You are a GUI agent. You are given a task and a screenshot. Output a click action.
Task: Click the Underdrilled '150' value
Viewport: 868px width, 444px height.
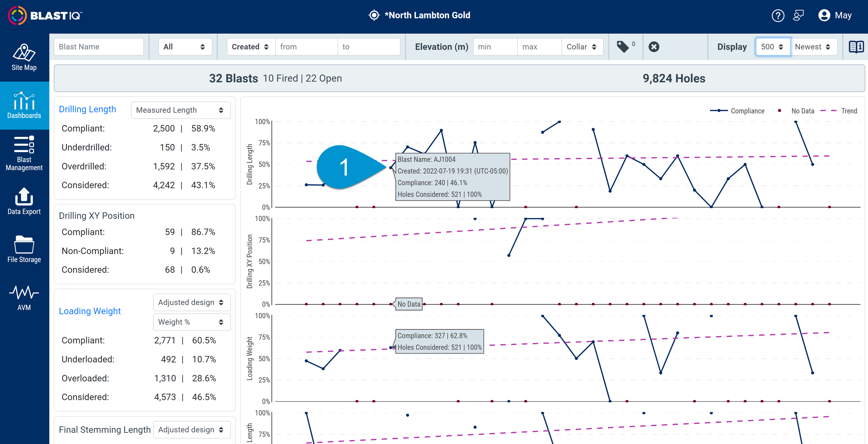tap(167, 148)
